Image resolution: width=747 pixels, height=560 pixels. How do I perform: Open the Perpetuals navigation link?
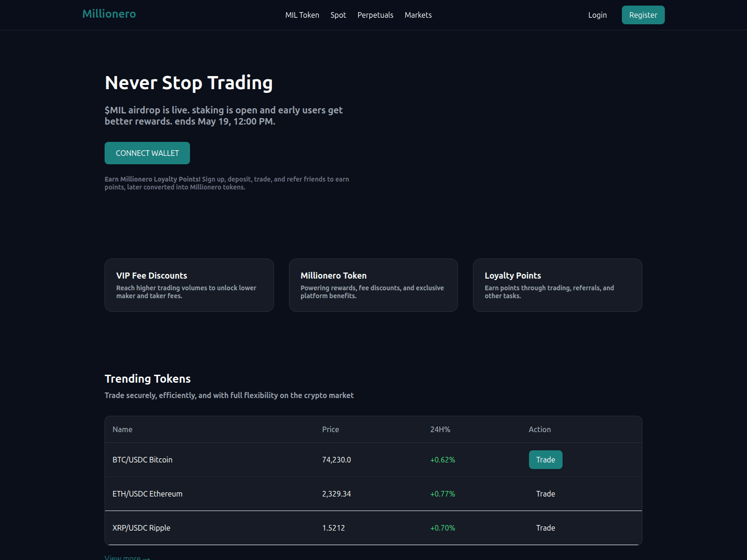point(375,15)
